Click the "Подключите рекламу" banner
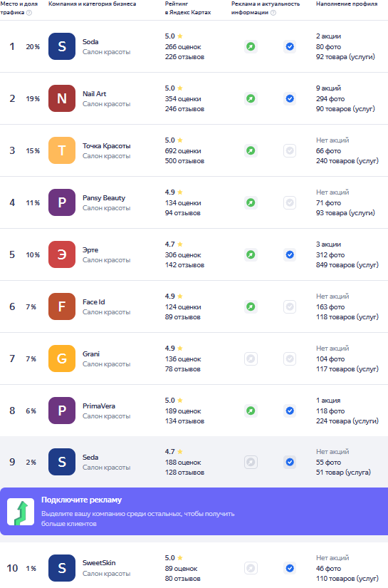Image resolution: width=388 pixels, height=588 pixels. click(x=194, y=511)
